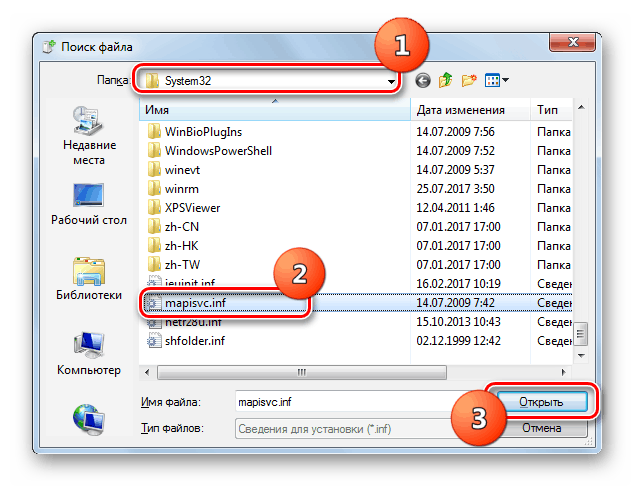Select the ieuinit.inf file
635x487 pixels.
point(190,282)
